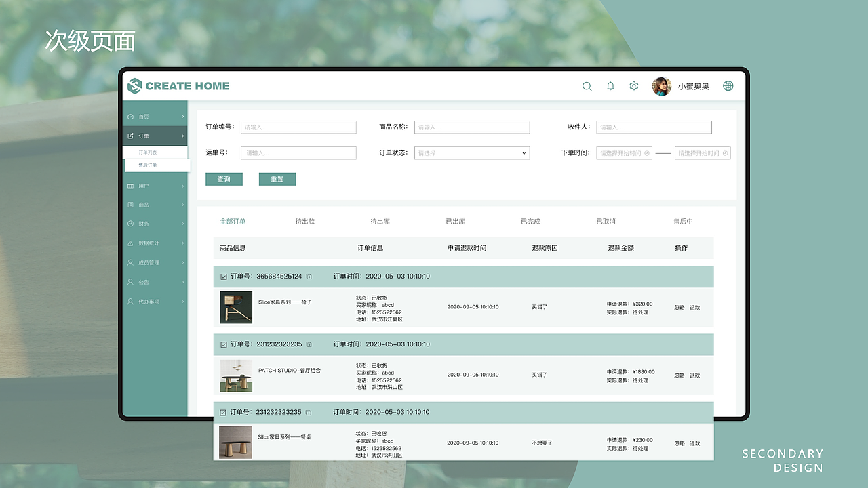Expand 财务 menu chevron
Image resolution: width=868 pixels, height=488 pixels.
coord(183,224)
